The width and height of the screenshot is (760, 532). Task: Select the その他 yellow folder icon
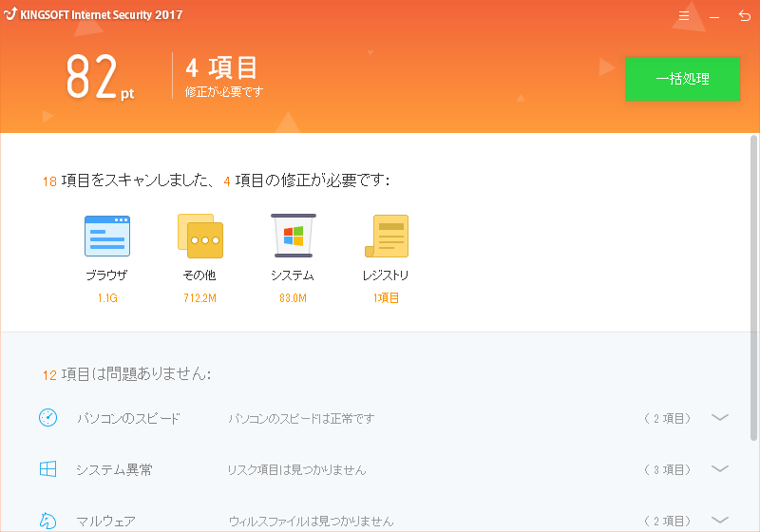tap(200, 236)
